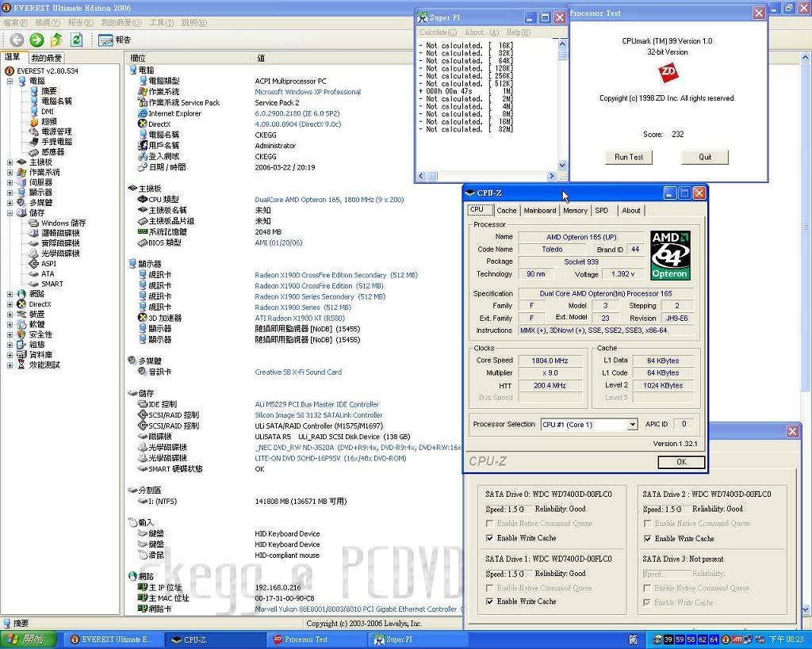Click the DirectX icon in summary list
The image size is (812, 649).
pyautogui.click(x=143, y=124)
